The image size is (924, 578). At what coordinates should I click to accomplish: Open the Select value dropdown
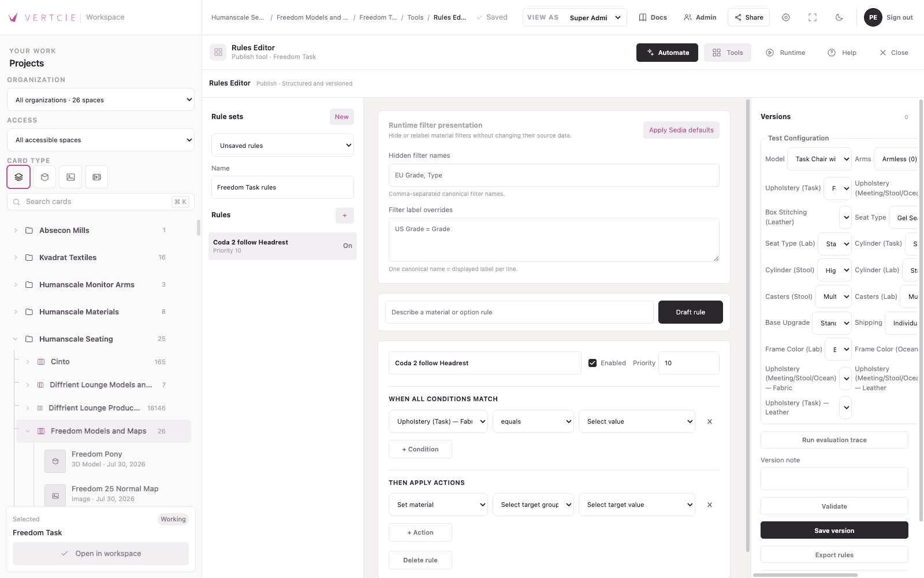click(637, 421)
